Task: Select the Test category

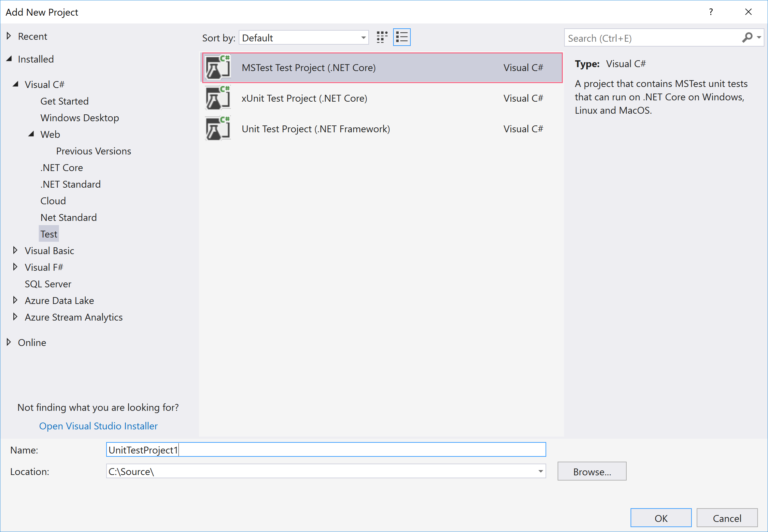Action: click(49, 234)
